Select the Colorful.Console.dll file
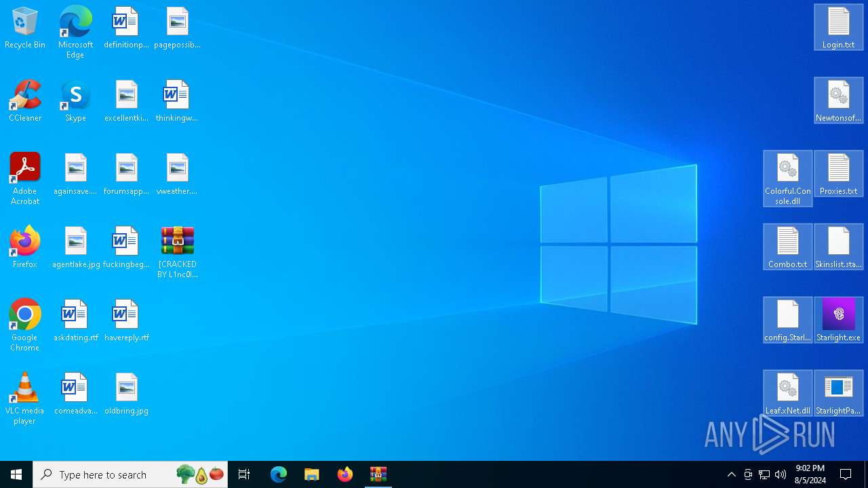Viewport: 868px width, 488px height. 788,178
